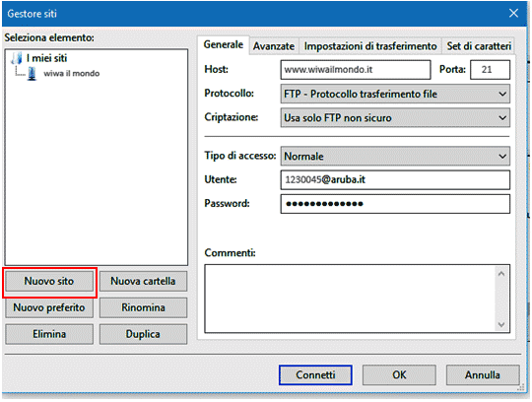The width and height of the screenshot is (532, 402).
Task: Open the Criptazione dropdown
Action: point(395,117)
